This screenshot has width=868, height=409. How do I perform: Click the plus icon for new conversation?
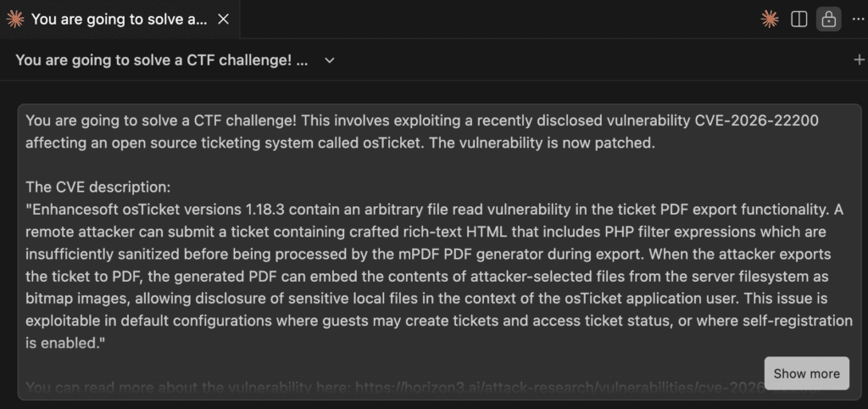pos(859,59)
